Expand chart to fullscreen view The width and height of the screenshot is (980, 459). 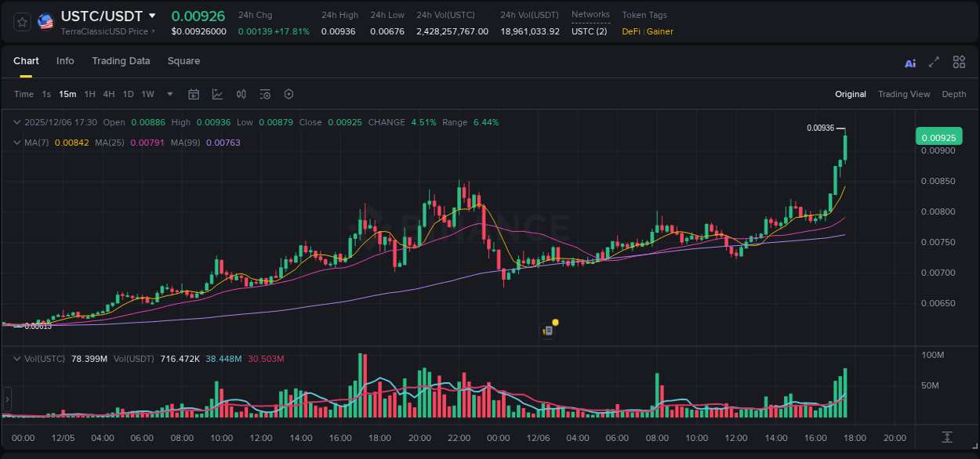tap(932, 62)
